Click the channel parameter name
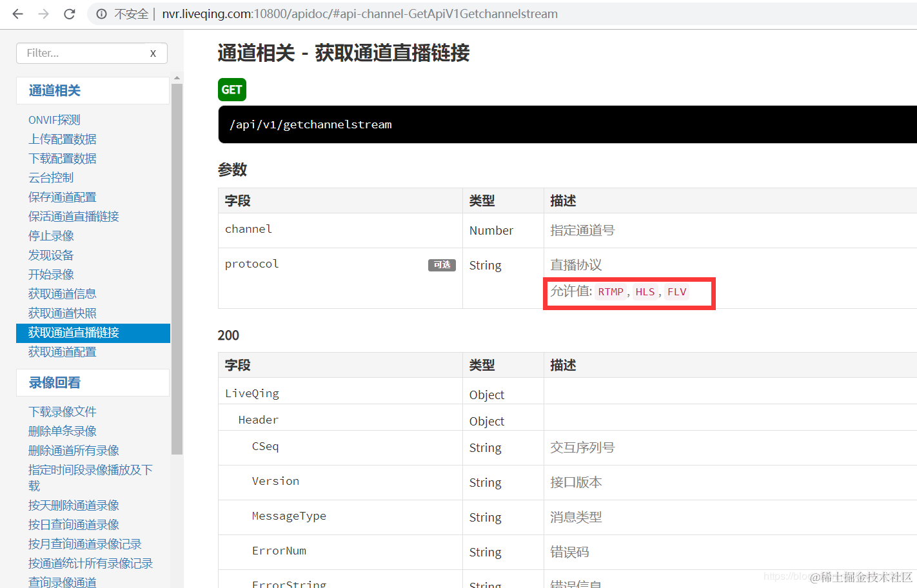Image resolution: width=917 pixels, height=588 pixels. click(249, 229)
